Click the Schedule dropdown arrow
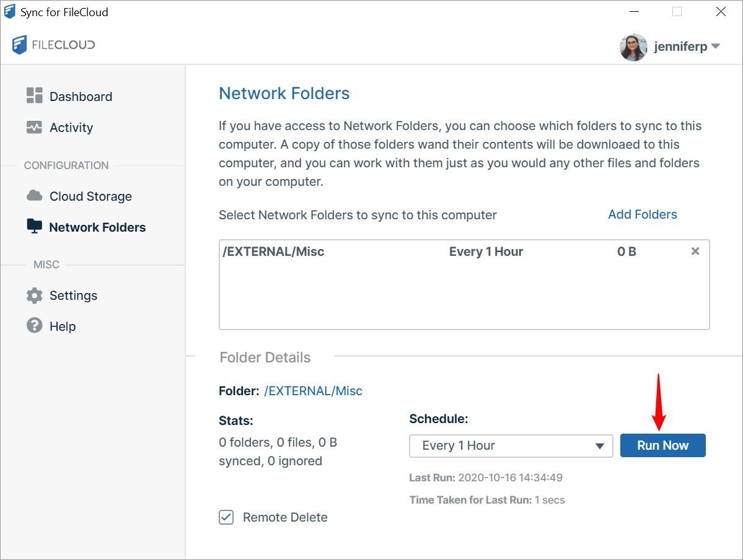 599,445
